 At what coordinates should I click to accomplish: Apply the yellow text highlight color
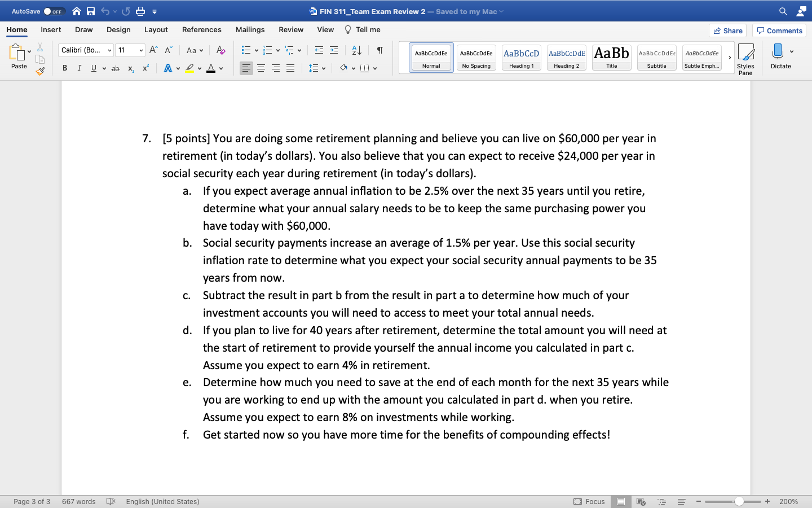189,68
